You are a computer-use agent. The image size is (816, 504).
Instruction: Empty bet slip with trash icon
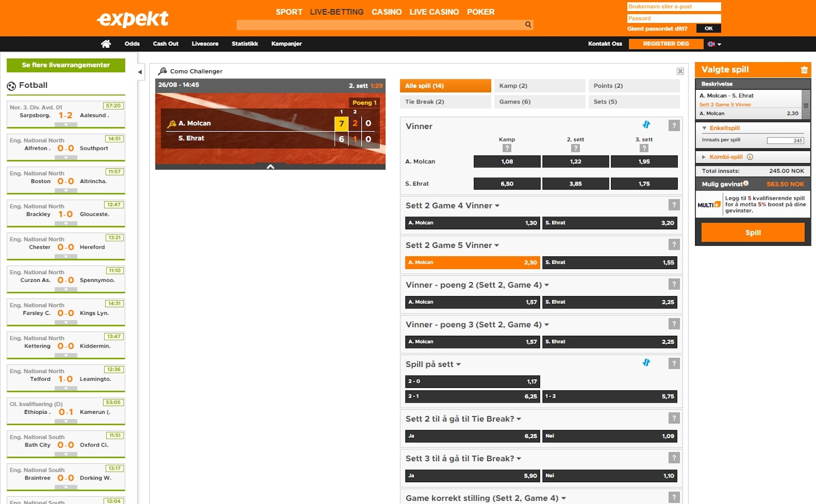tap(804, 70)
